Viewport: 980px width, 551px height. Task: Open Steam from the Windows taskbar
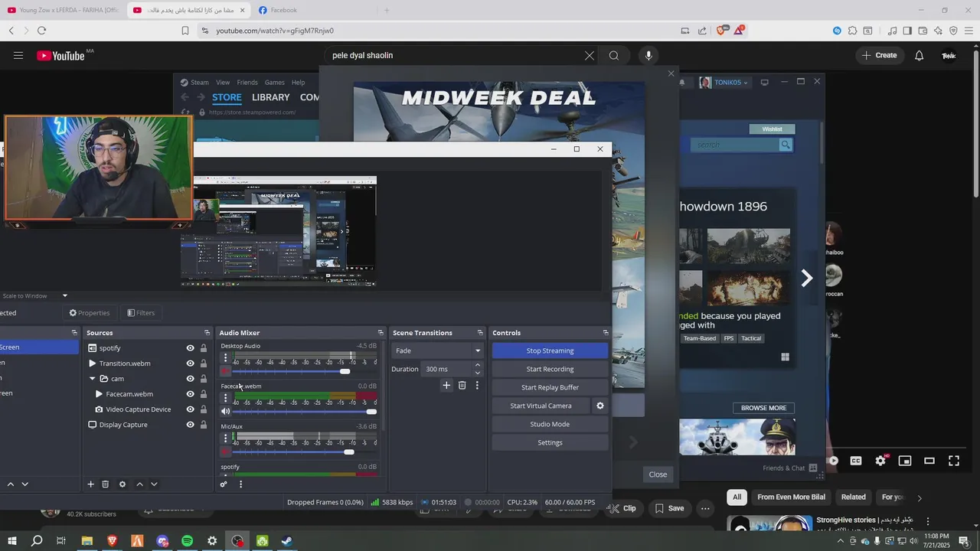coord(287,541)
